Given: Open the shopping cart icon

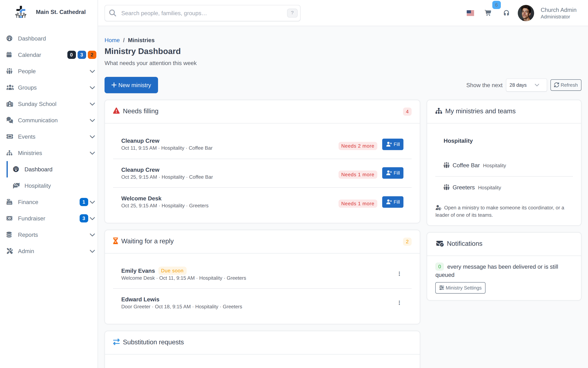Looking at the screenshot, I should pos(488,13).
